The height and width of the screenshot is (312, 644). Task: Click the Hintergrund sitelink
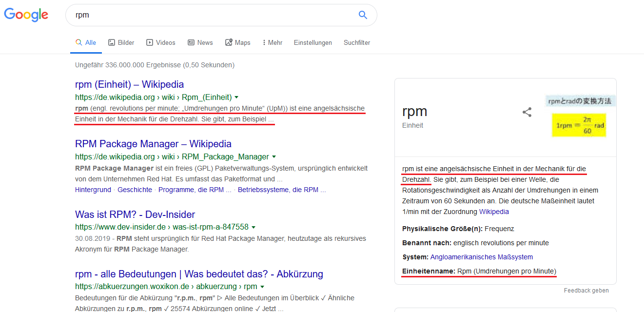tap(93, 190)
